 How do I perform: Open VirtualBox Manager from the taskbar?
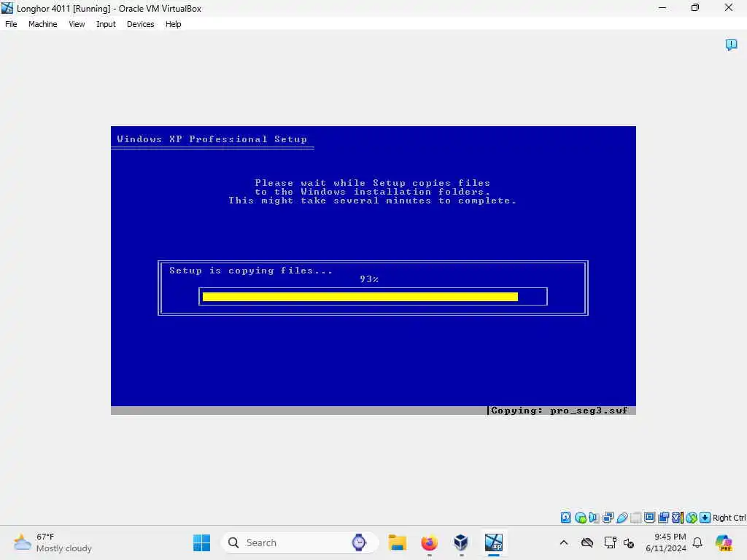point(461,542)
